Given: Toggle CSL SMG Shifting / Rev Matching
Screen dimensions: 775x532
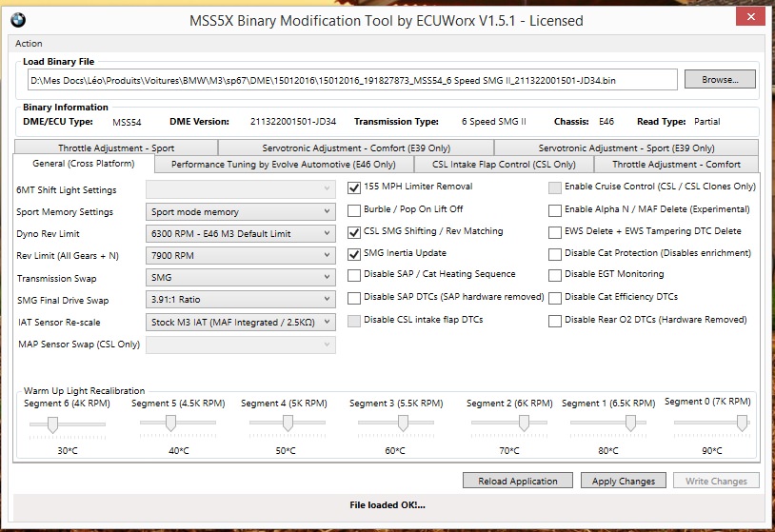Looking at the screenshot, I should tap(354, 232).
